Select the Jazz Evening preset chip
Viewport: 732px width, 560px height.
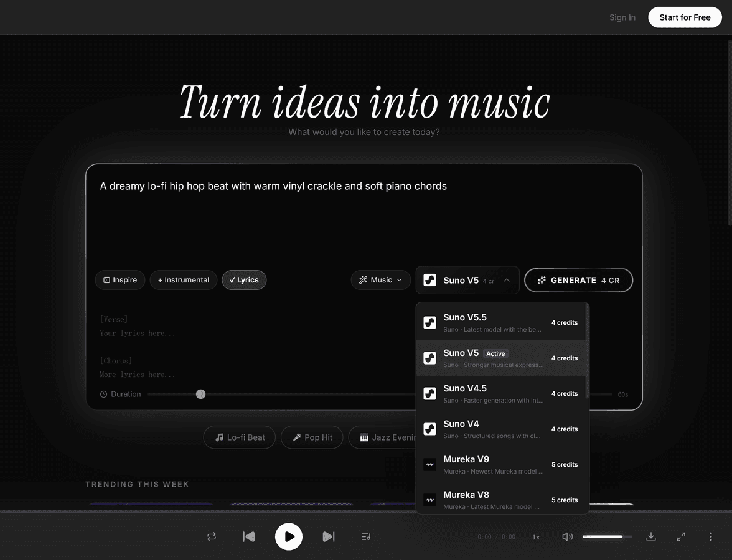[382, 437]
